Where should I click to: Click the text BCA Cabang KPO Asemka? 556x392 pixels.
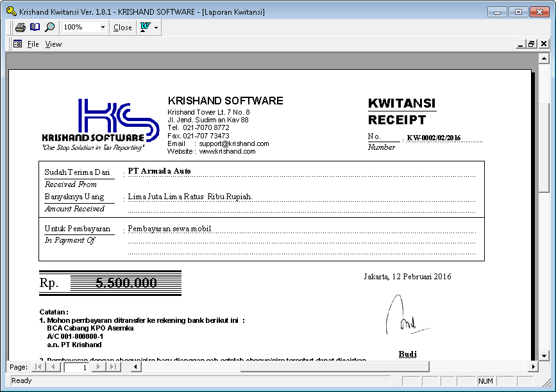[90, 328]
